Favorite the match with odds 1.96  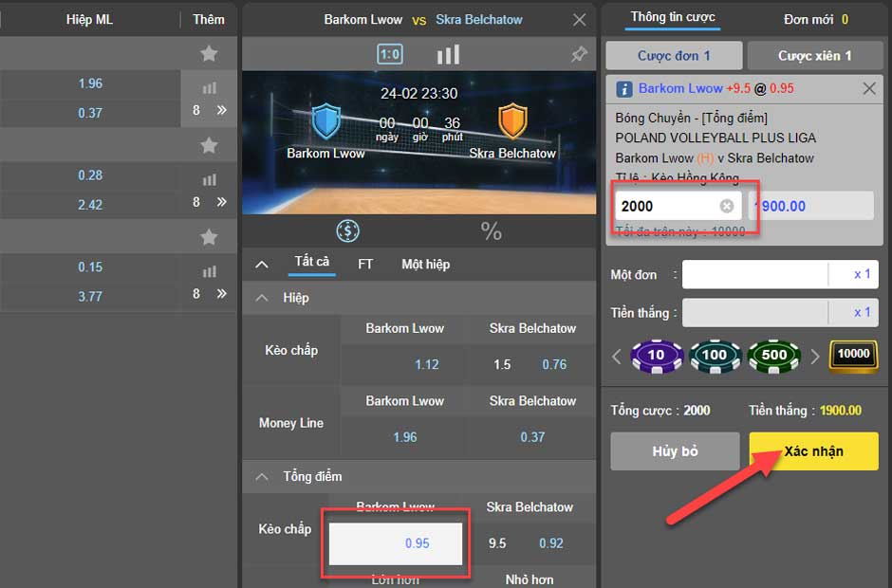click(x=209, y=53)
